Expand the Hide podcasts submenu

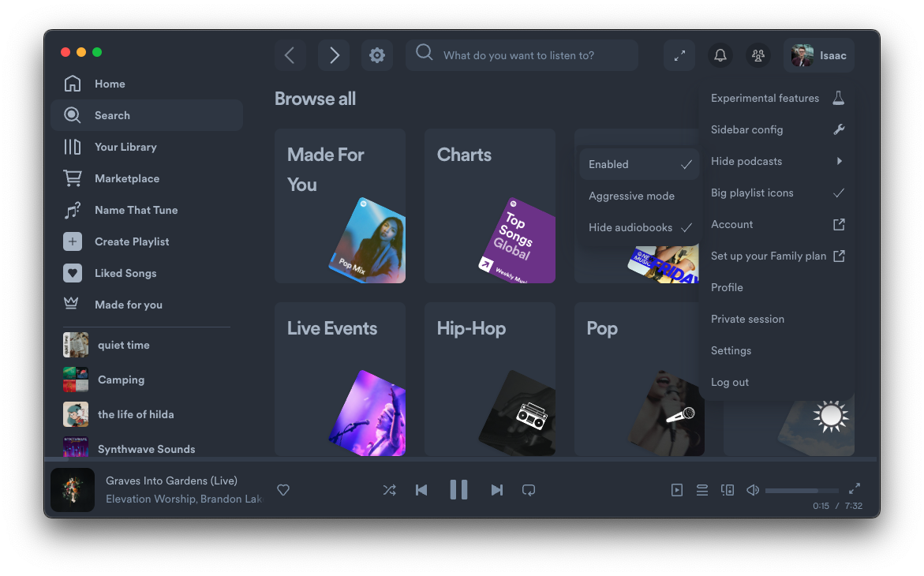click(x=777, y=161)
